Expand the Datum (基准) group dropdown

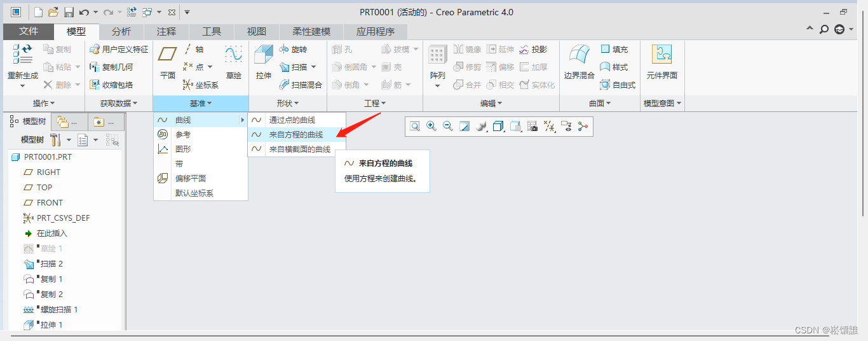(x=201, y=103)
